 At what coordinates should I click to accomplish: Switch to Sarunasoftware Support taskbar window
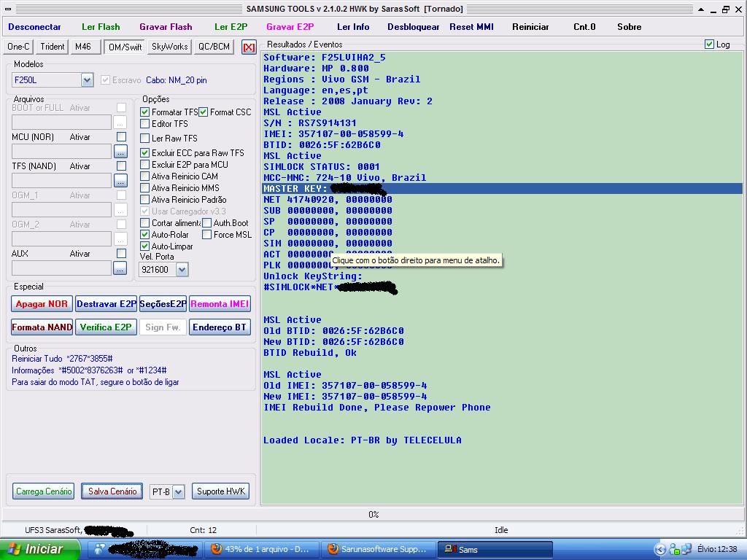click(x=379, y=549)
